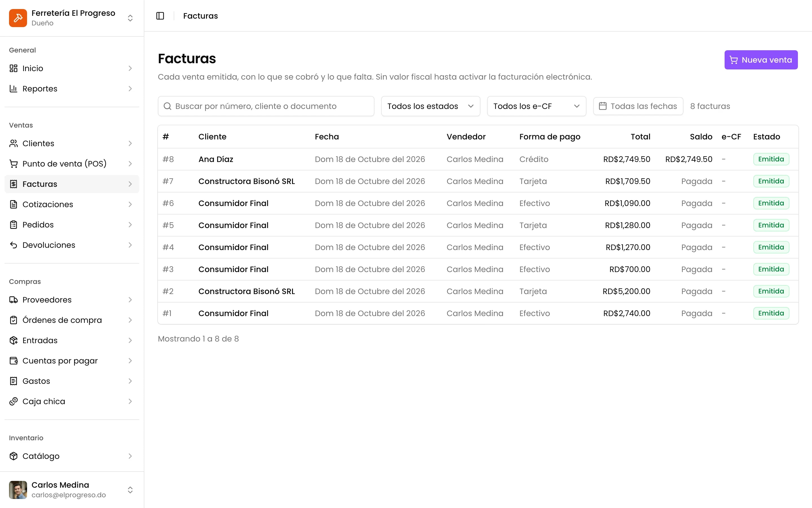The image size is (812, 508).
Task: Click the 8 facturas count label
Action: (x=710, y=106)
